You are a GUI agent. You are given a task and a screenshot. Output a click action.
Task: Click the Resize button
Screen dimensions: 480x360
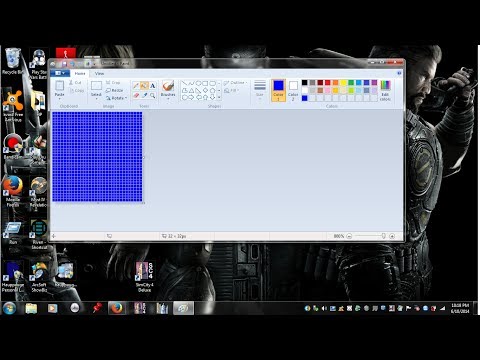click(x=114, y=90)
